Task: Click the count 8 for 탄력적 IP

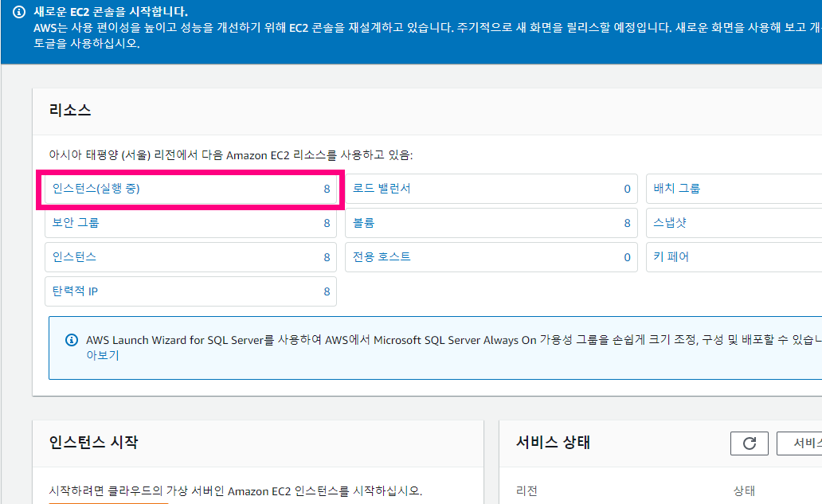Action: [x=327, y=292]
